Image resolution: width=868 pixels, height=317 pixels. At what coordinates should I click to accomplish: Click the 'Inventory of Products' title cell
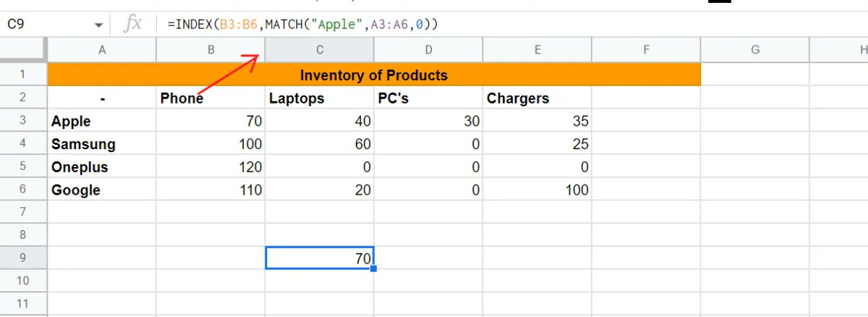[x=374, y=75]
